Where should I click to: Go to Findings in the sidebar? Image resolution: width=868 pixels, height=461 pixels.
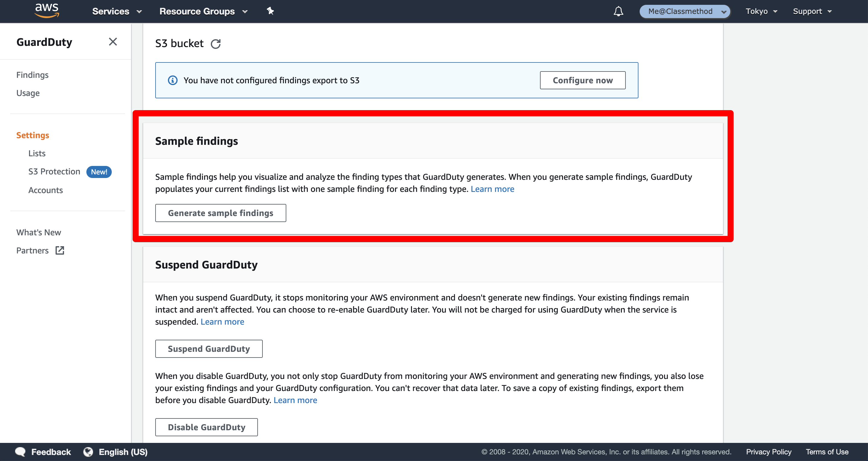(x=32, y=75)
